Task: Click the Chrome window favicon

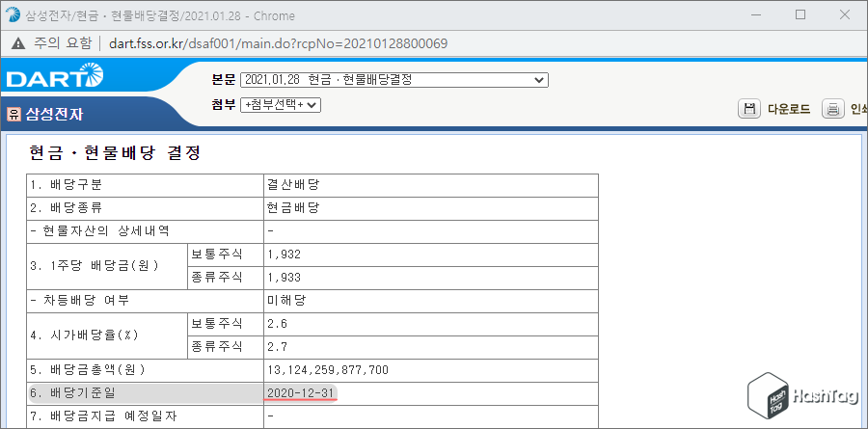Action: [x=13, y=15]
